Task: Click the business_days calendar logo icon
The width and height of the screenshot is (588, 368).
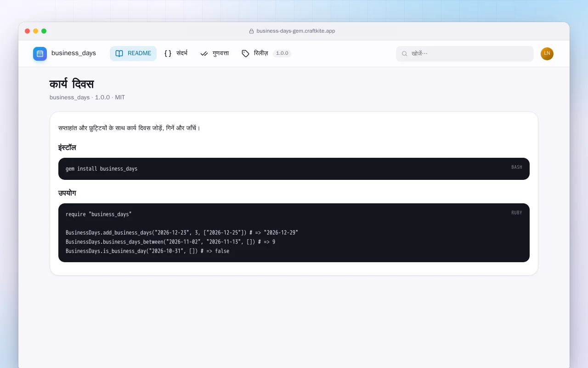Action: click(40, 53)
